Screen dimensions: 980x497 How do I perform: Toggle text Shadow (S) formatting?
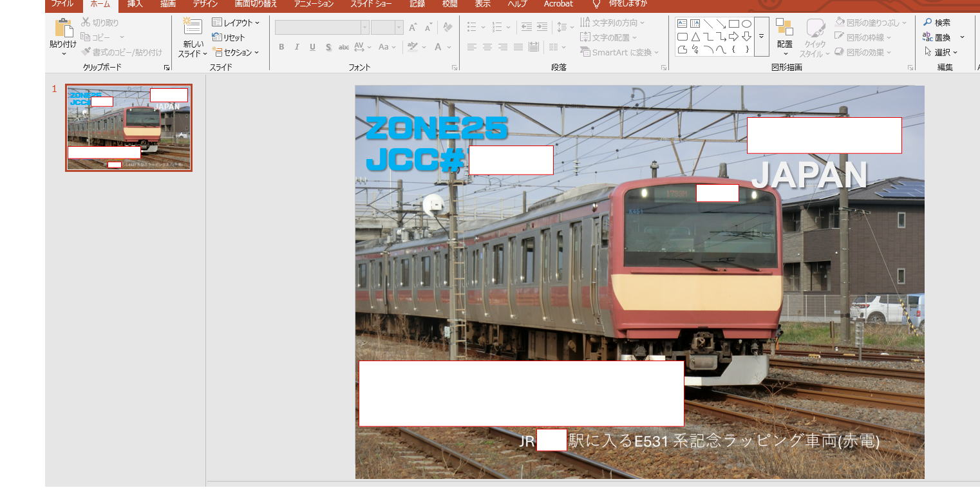click(x=328, y=47)
